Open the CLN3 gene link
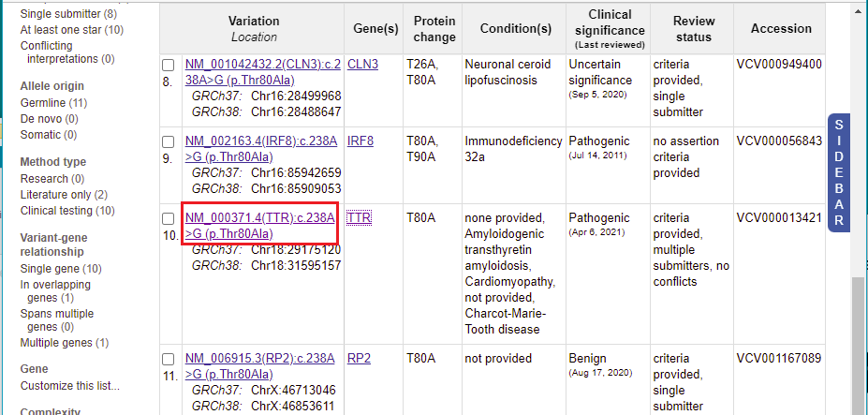868x415 pixels. [x=362, y=65]
